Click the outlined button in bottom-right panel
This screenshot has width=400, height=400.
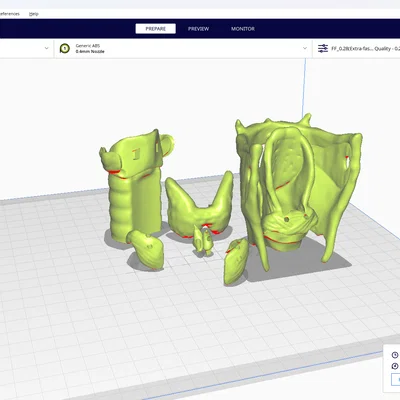pyautogui.click(x=396, y=379)
